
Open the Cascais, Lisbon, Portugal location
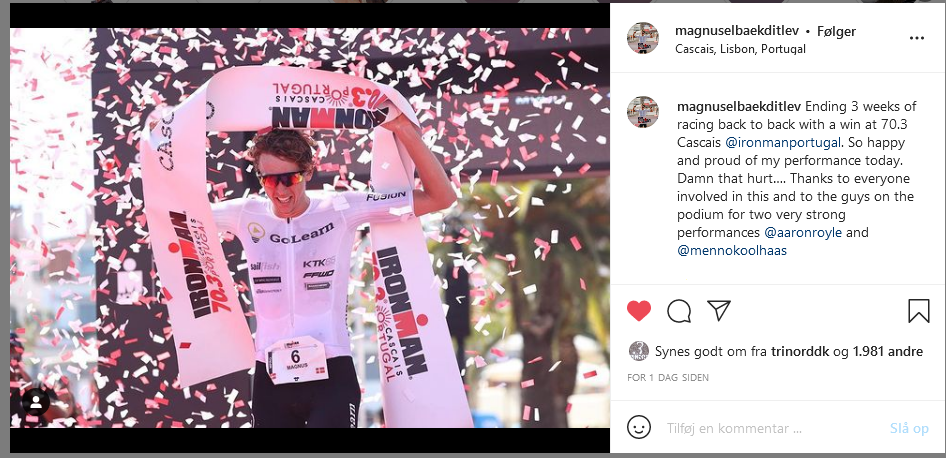tap(740, 49)
